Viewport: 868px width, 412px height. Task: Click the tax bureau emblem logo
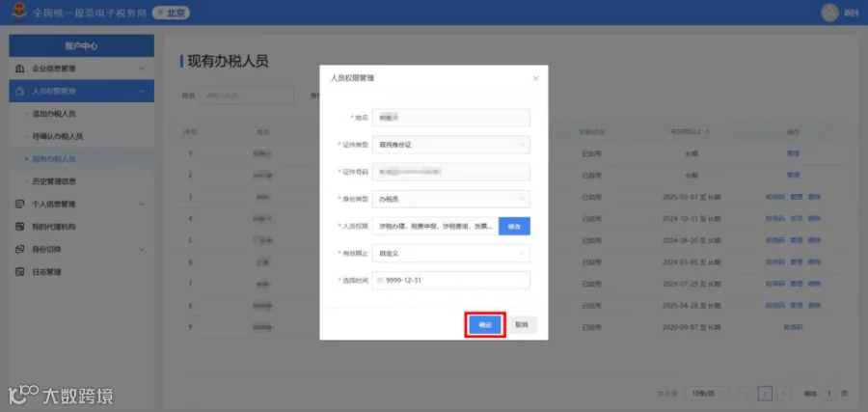(19, 13)
